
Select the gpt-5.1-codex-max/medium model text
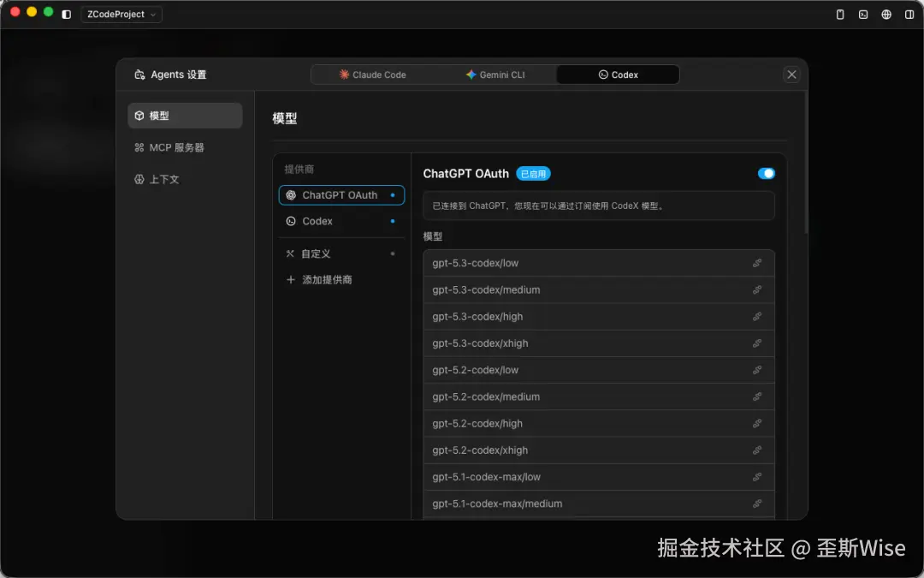click(497, 504)
